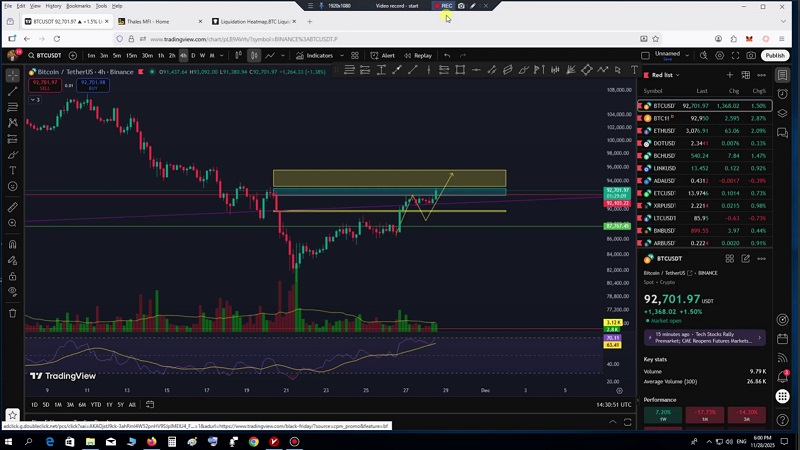
Task: Set the date range to 1Y
Action: [x=108, y=404]
